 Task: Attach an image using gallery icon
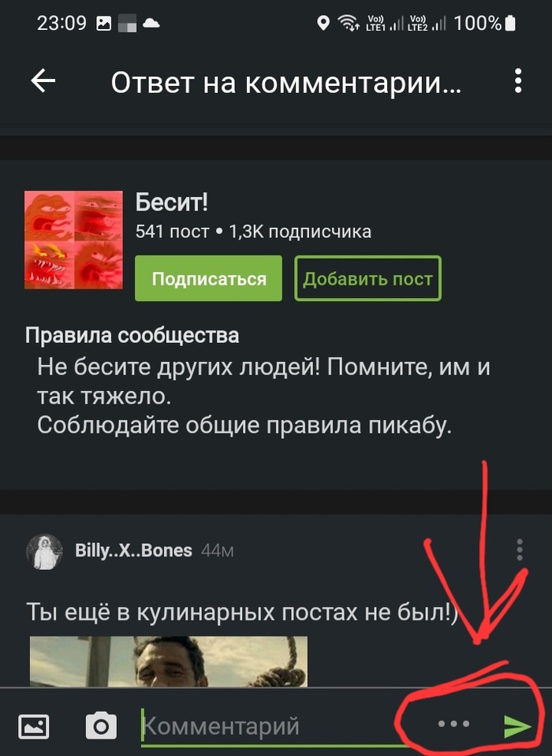(x=34, y=726)
